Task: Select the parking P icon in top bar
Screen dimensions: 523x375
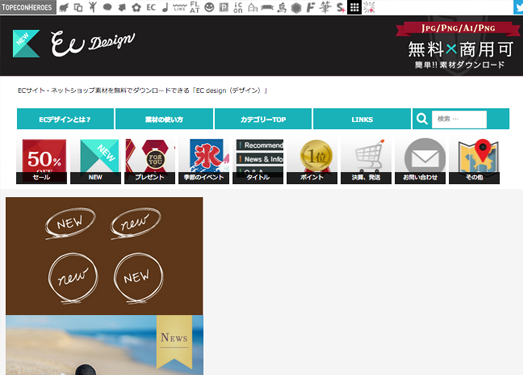Action: tap(224, 7)
